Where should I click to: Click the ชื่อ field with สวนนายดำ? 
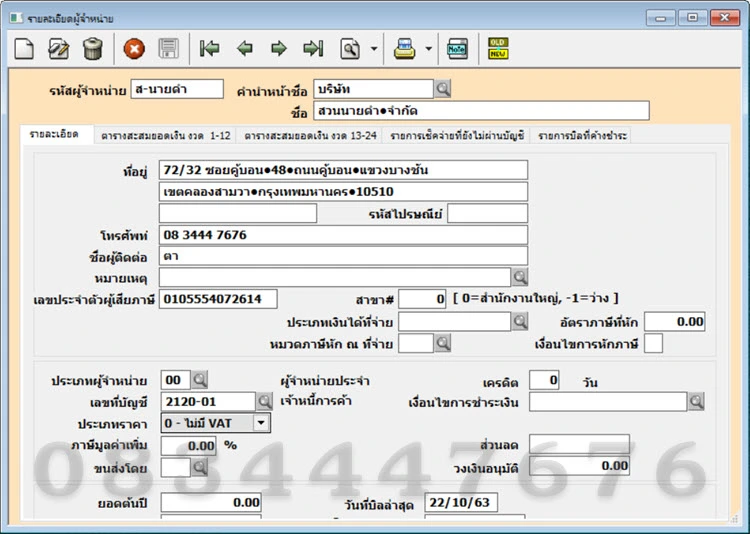481,111
